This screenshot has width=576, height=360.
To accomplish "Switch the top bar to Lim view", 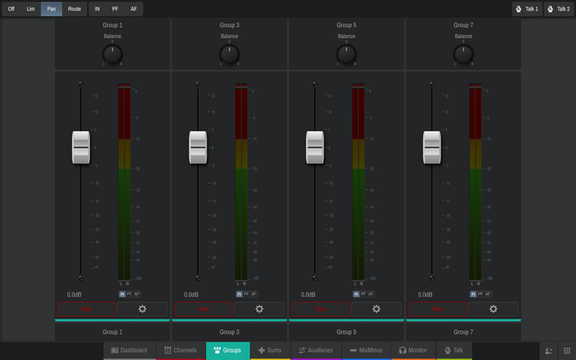I will pos(30,9).
